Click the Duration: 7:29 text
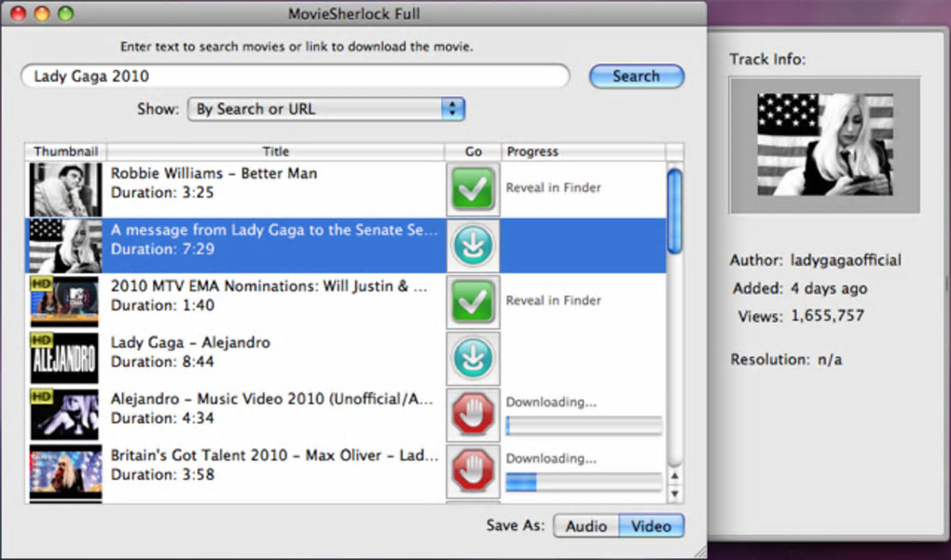This screenshot has height=560, width=951. pyautogui.click(x=162, y=249)
